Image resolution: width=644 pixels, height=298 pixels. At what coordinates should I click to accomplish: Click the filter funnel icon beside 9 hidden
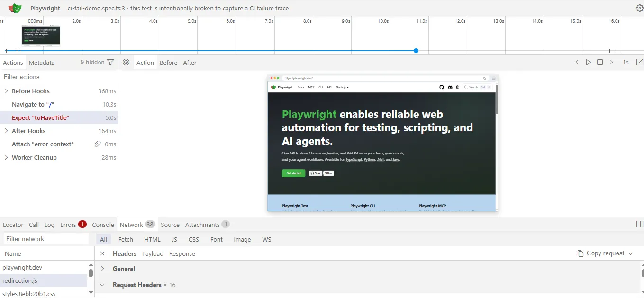click(x=110, y=62)
